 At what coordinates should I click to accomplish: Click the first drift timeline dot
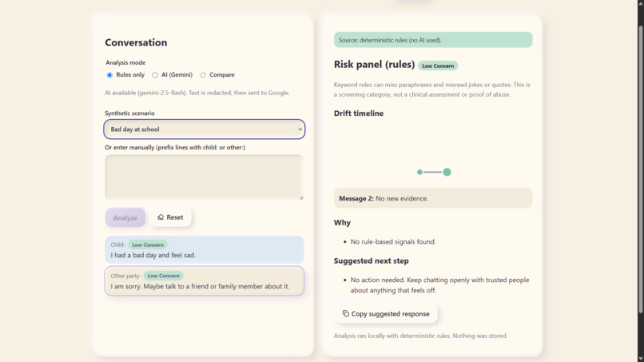pos(419,172)
